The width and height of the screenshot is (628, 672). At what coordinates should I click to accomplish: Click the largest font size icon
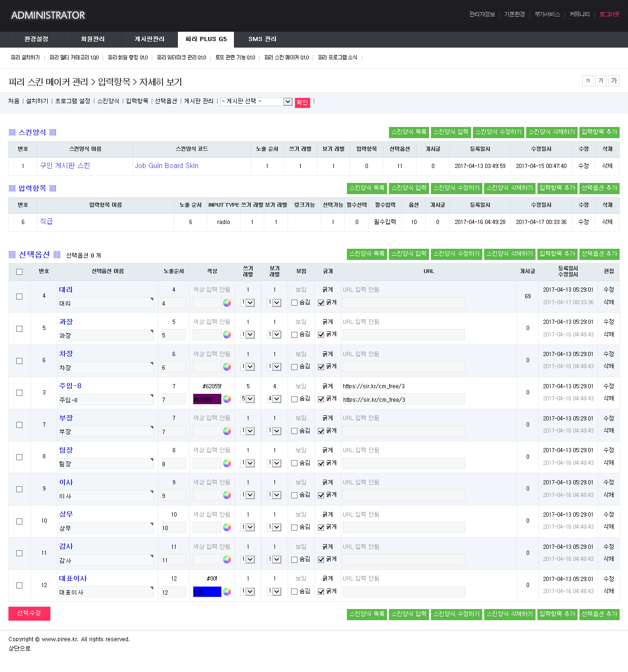point(614,81)
